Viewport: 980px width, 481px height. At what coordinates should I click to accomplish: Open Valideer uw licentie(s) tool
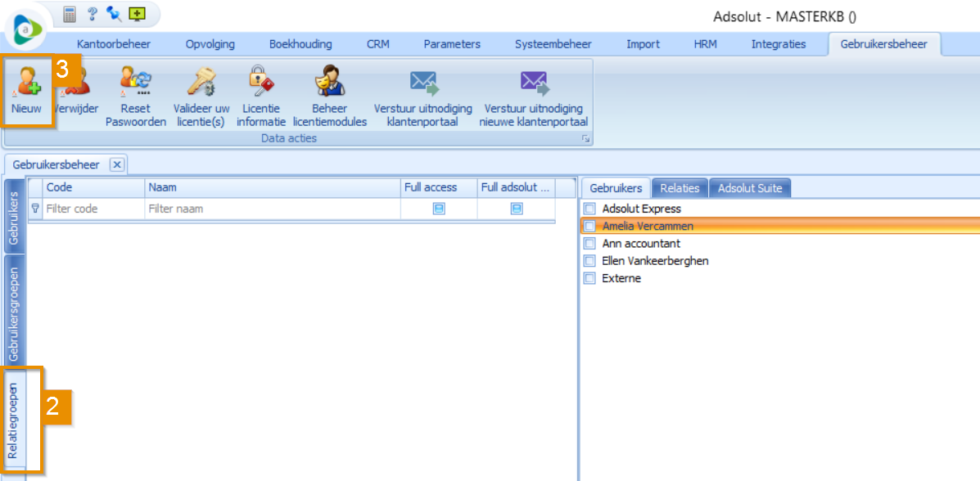[201, 83]
